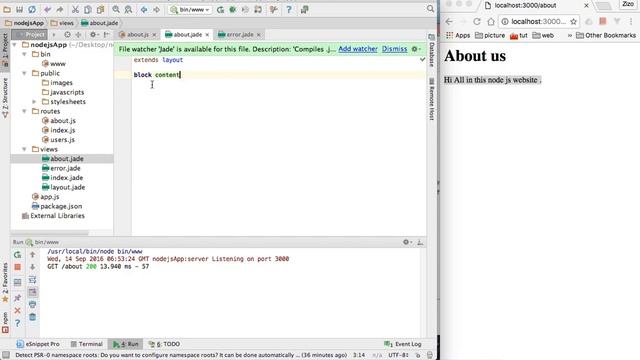Switch to the about.js editor tab

(x=138, y=35)
